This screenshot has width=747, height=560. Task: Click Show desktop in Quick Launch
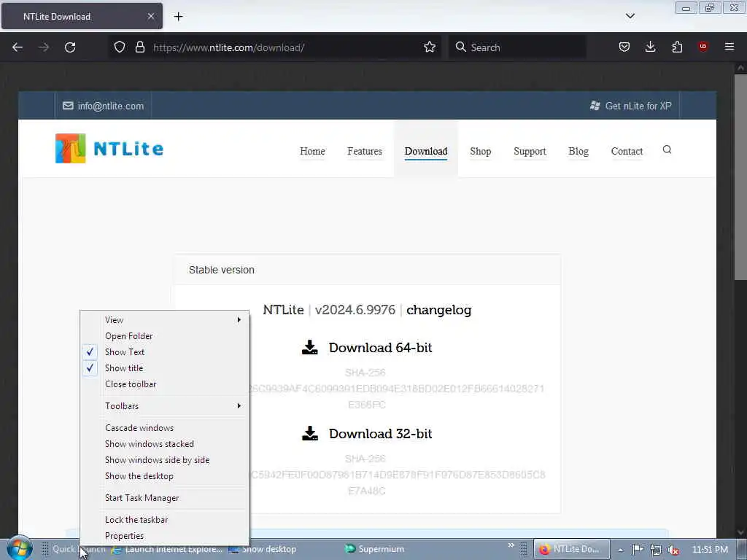262,549
